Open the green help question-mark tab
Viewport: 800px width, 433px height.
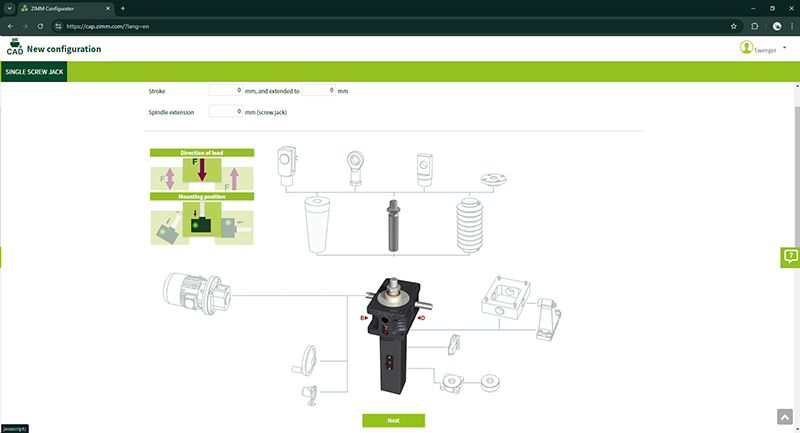pyautogui.click(x=790, y=257)
